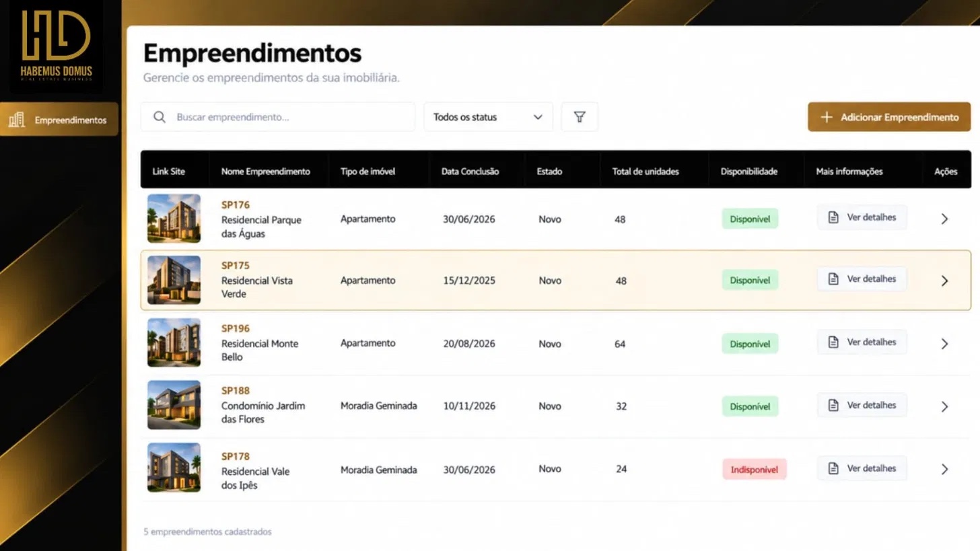Click the buildings icon beside Empreendimentos in sidebar

tap(17, 120)
